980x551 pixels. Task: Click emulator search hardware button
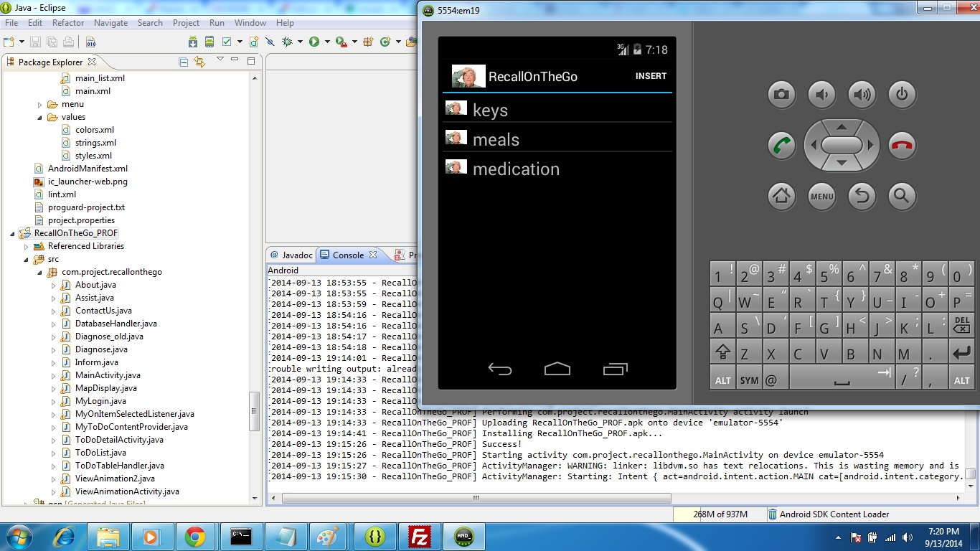(x=902, y=196)
